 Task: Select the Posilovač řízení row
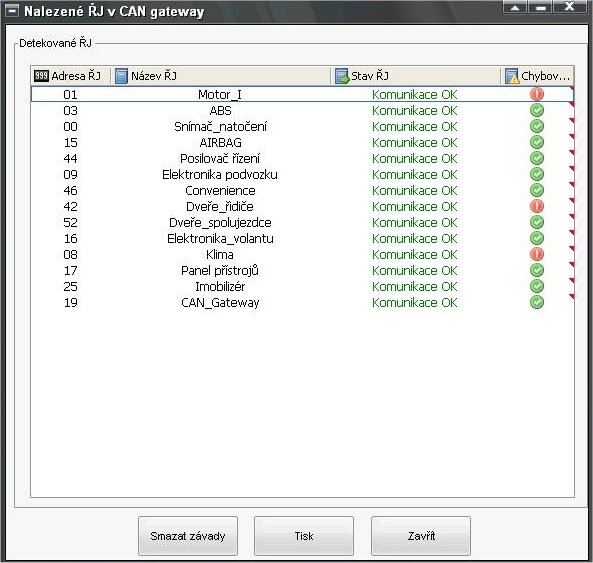click(302, 158)
